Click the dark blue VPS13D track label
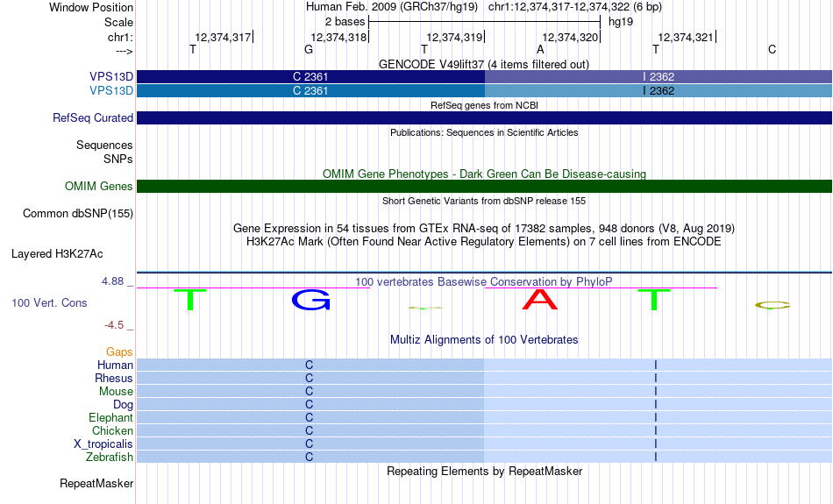 111,77
